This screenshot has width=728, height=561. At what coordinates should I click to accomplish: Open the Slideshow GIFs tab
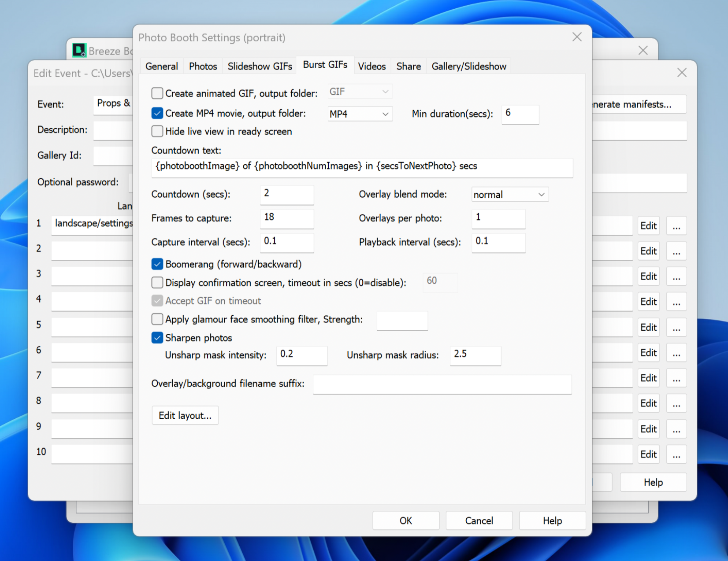point(260,66)
